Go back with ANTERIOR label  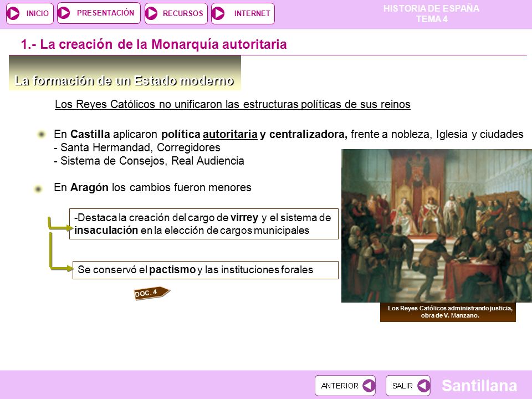coord(340,386)
